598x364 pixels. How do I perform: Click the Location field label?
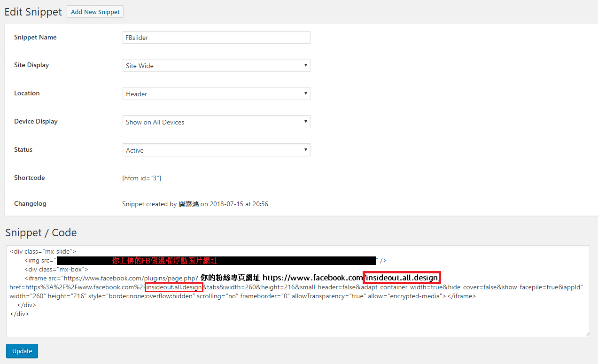27,93
